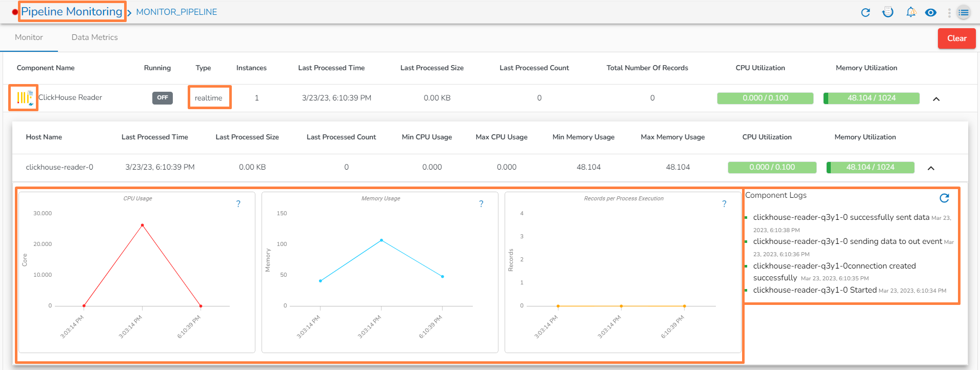
Task: Click the ClickHouse Reader component icon
Action: coord(24,97)
